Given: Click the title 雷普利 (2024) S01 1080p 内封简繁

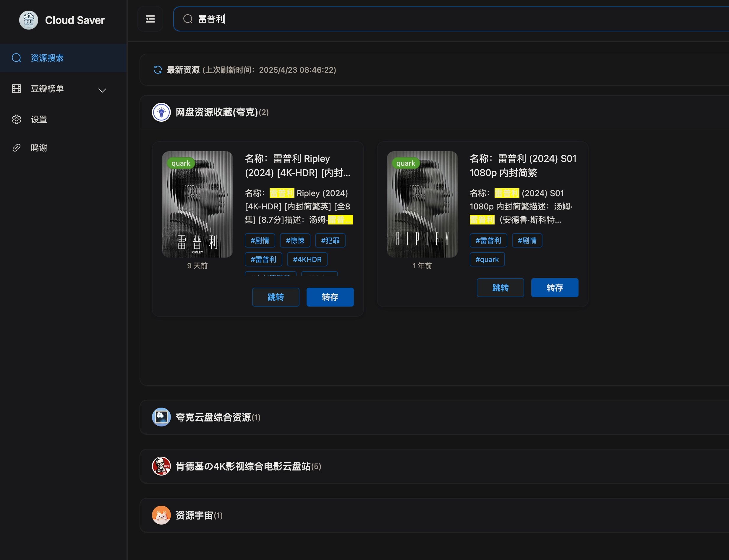Looking at the screenshot, I should click(523, 166).
